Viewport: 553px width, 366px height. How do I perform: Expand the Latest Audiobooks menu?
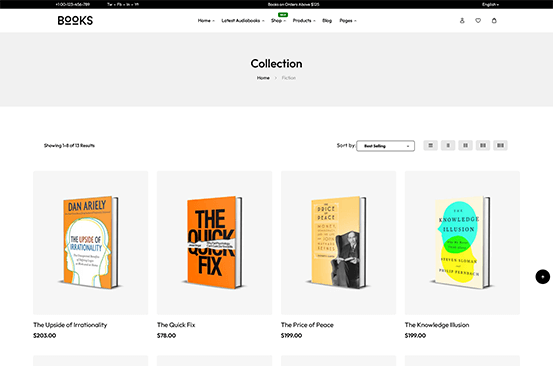tap(243, 21)
